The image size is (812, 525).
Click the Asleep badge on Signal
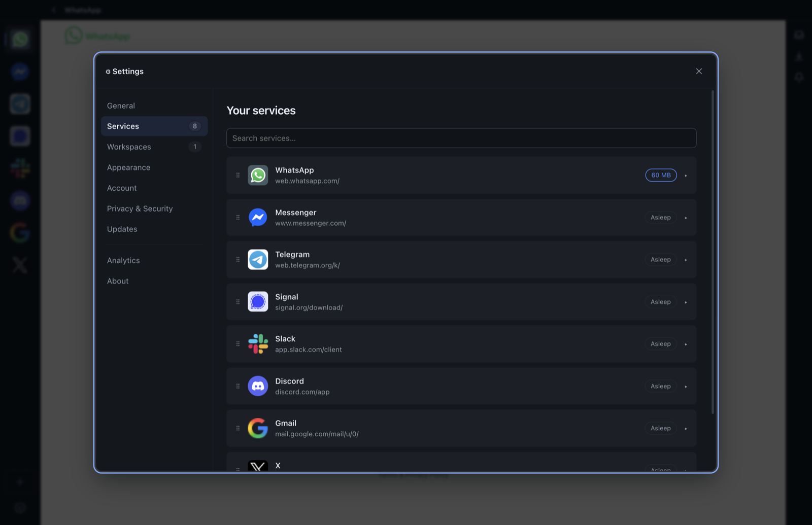[x=661, y=302]
